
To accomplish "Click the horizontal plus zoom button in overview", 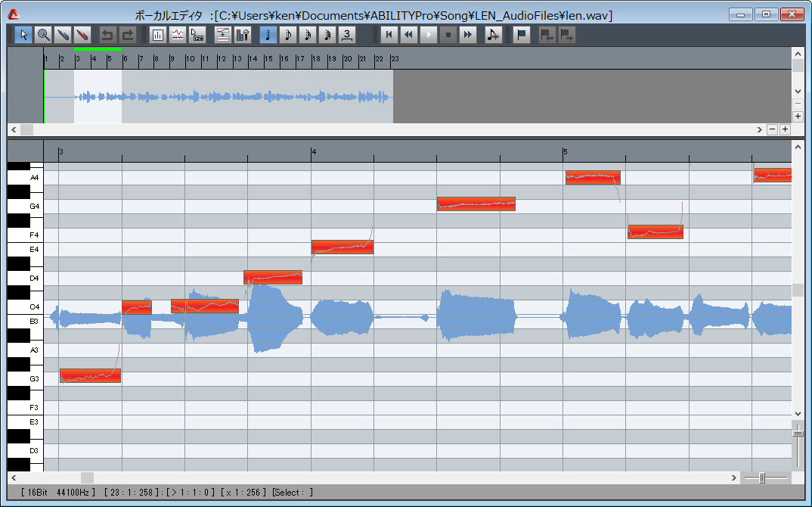I will tap(785, 129).
